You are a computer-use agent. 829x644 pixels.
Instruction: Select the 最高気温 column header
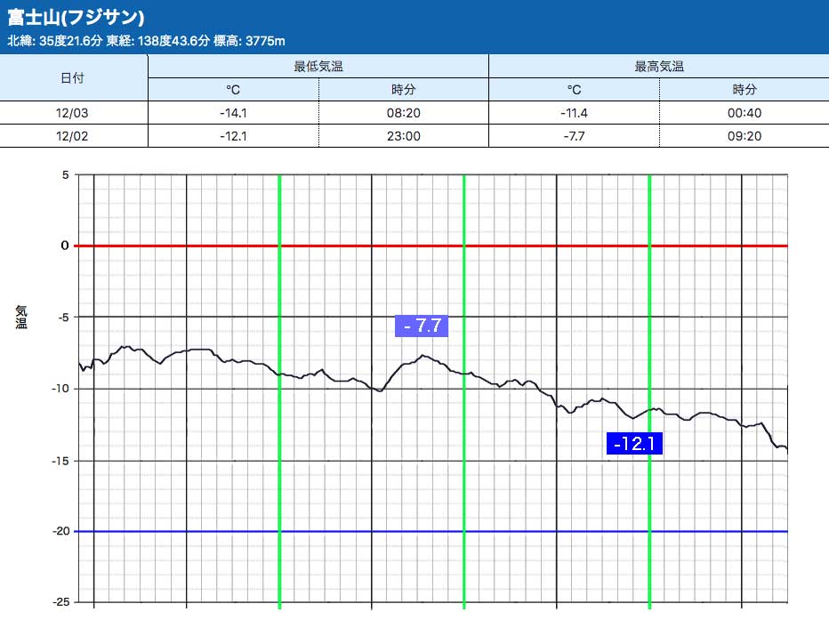(x=659, y=66)
